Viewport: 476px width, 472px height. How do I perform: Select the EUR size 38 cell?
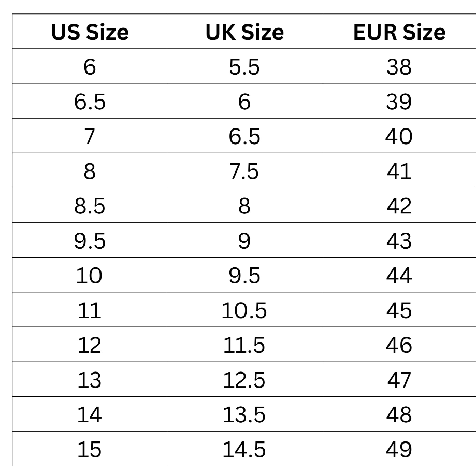pos(399,67)
